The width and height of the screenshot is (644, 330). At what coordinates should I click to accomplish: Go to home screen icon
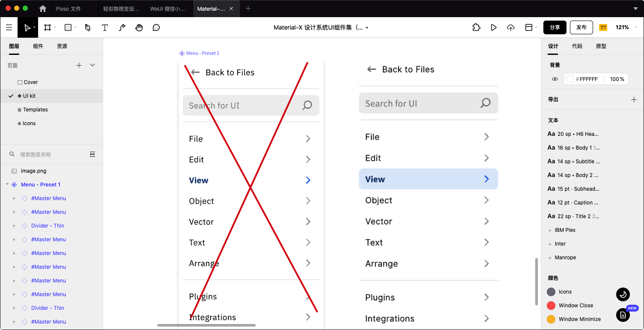(42, 9)
